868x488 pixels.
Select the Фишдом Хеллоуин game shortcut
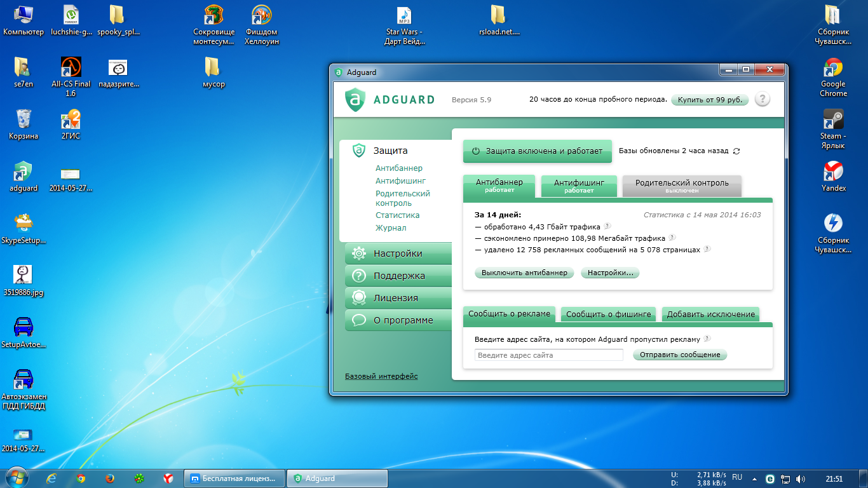point(262,25)
